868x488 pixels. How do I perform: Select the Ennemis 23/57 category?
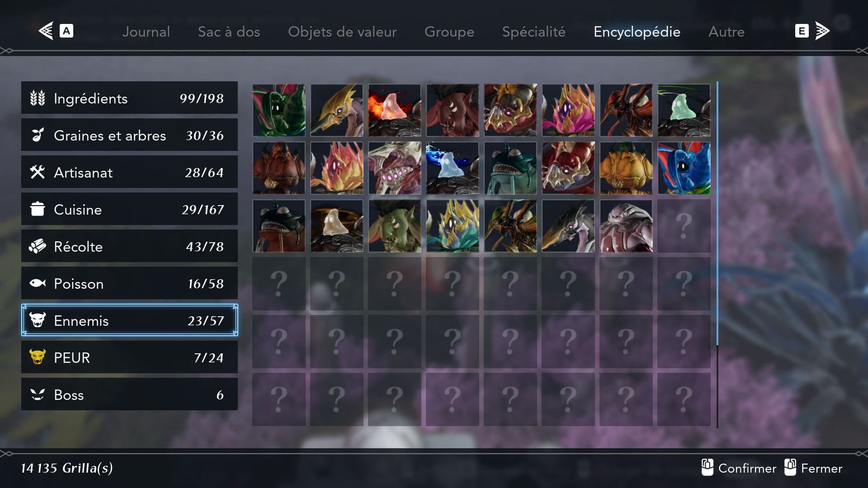coord(129,320)
